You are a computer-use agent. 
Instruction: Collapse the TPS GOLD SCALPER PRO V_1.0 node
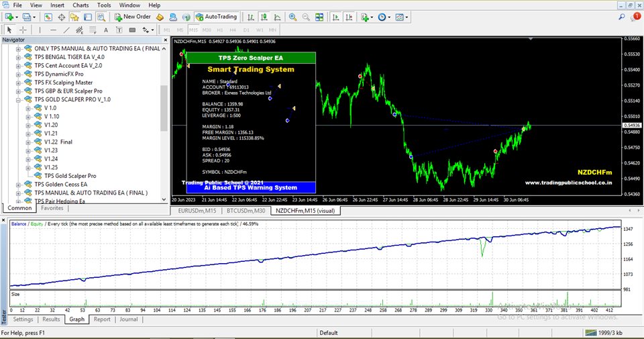coord(18,100)
